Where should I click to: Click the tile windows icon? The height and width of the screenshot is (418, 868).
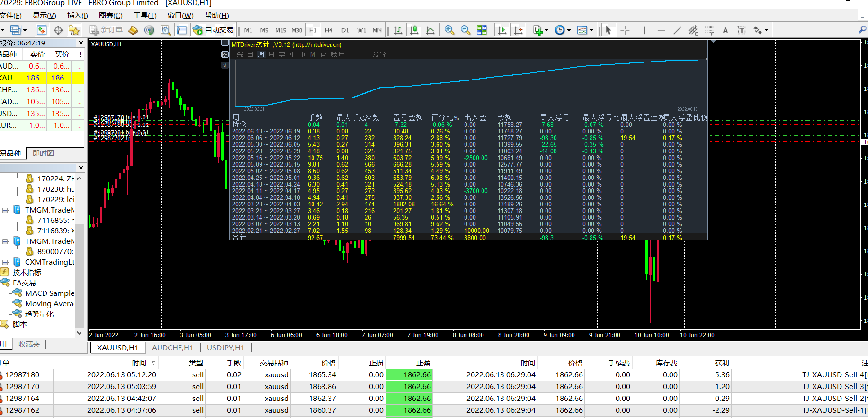(482, 30)
